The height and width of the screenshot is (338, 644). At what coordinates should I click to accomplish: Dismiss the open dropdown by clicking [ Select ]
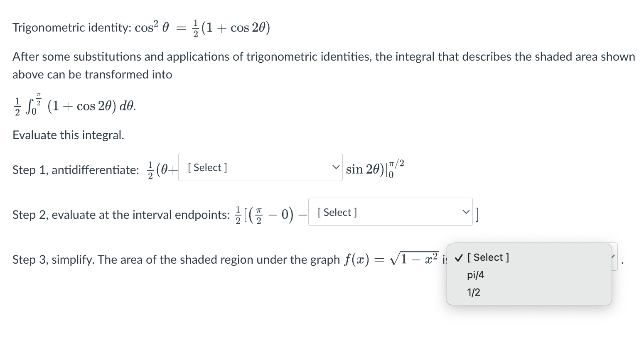[489, 257]
